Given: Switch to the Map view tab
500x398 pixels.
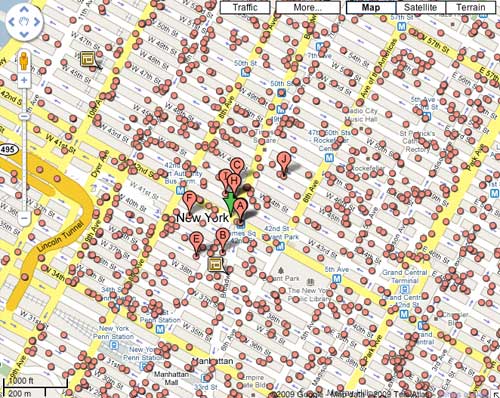Looking at the screenshot, I should 371,7.
